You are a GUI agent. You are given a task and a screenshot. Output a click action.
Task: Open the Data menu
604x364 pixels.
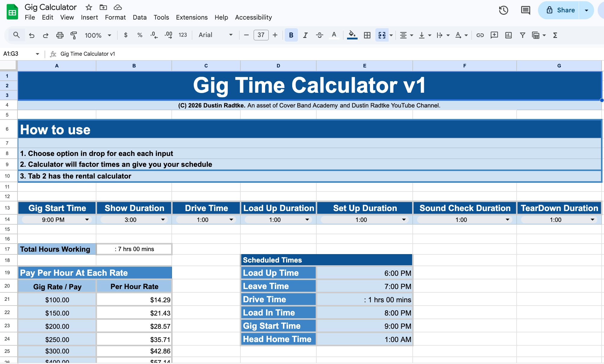(x=140, y=17)
